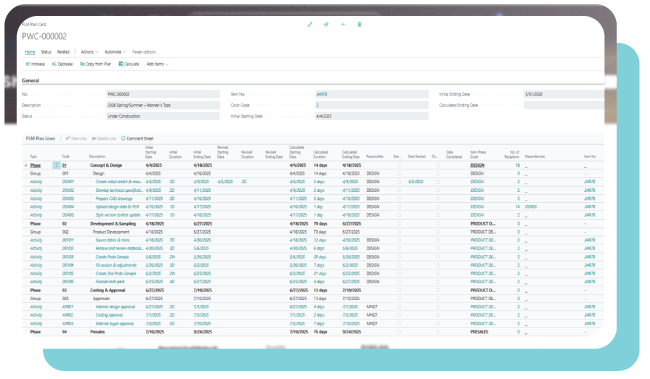Open the Related tab
This screenshot has width=650, height=379.
pos(63,52)
